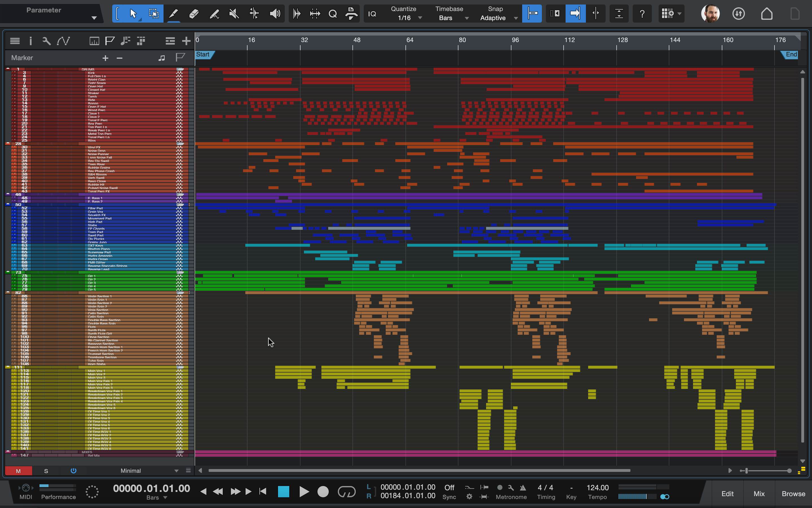The image size is (812, 508).
Task: Click the End marker
Action: [x=789, y=54]
